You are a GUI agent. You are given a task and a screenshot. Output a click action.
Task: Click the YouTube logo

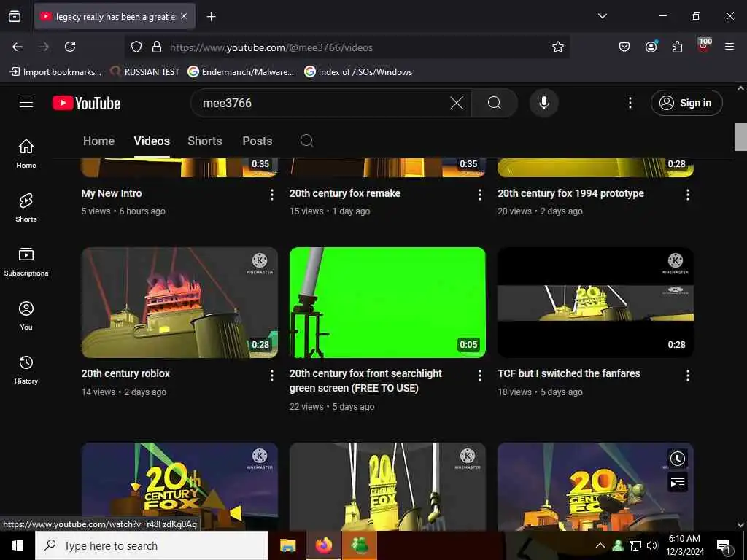tap(86, 103)
